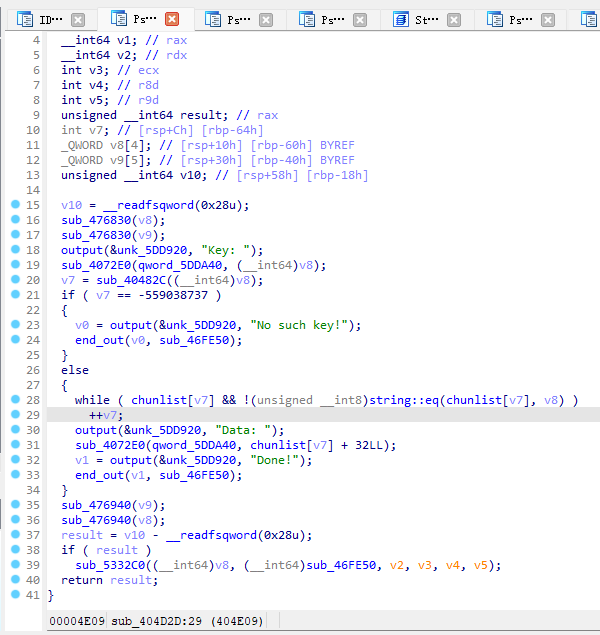Click orange v2 argument on line 39
This screenshot has width=600, height=635.
397,565
